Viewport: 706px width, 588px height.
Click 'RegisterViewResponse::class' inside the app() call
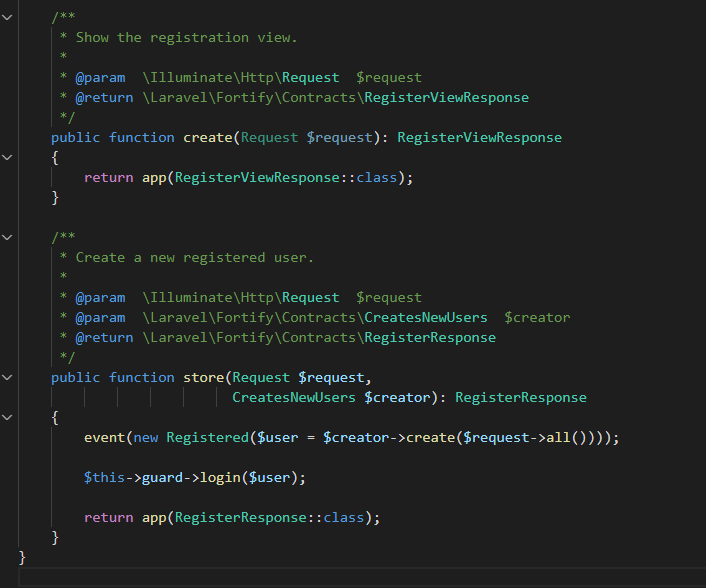click(286, 177)
